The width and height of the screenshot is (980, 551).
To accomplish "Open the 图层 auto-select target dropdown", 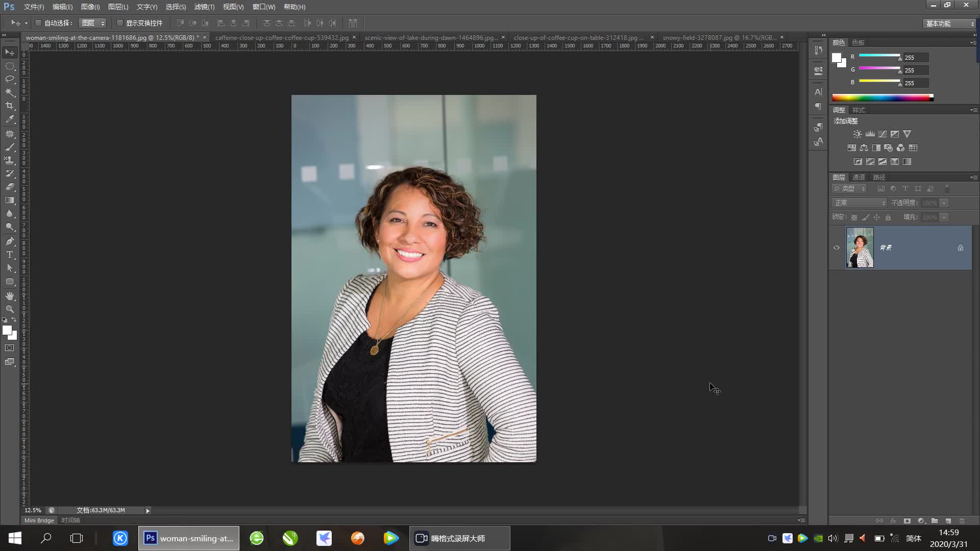I will 93,23.
